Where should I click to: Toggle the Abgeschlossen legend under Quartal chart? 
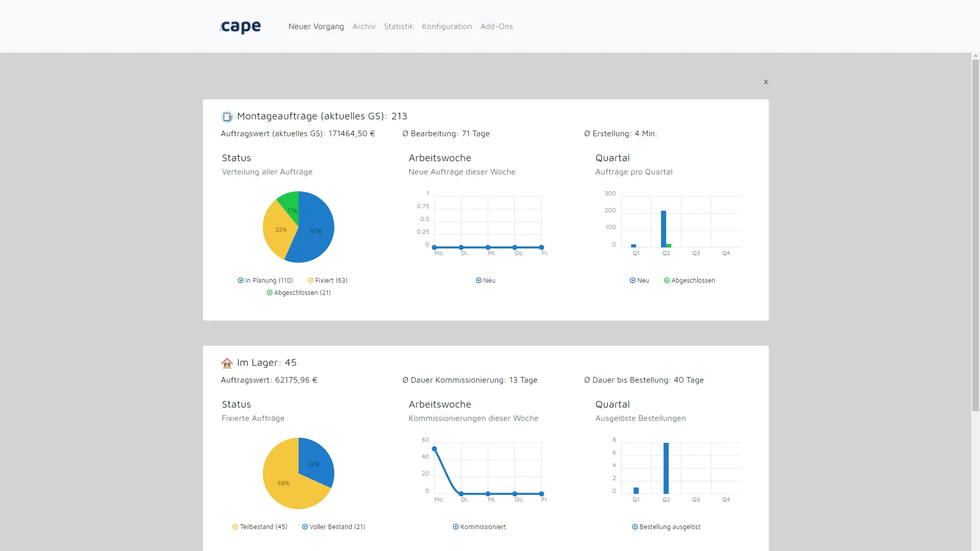point(690,281)
